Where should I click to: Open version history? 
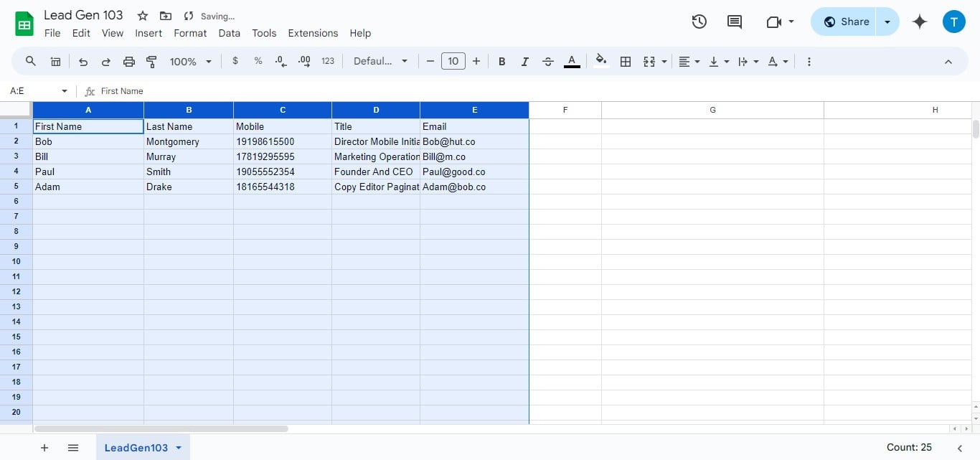(699, 22)
